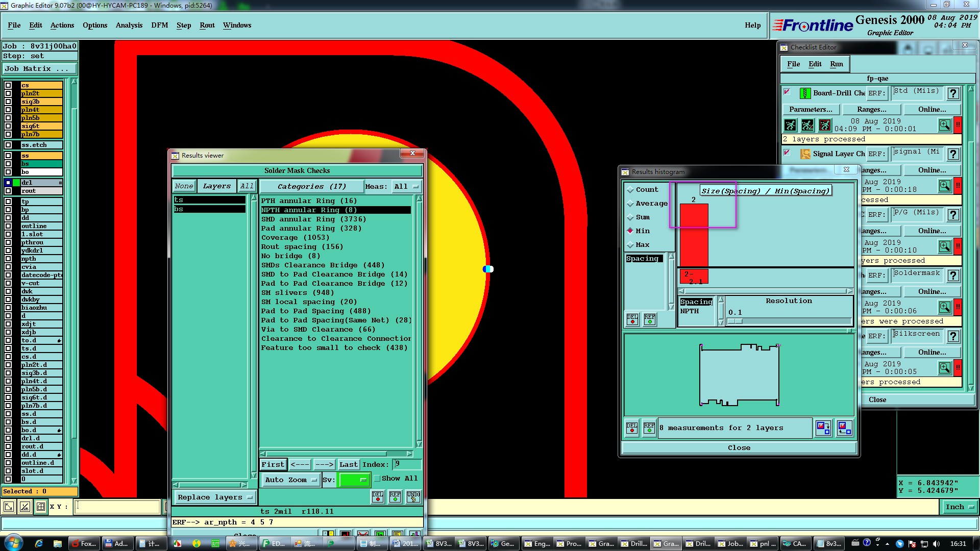The height and width of the screenshot is (551, 980).
Task: Open the Replace layers dropdown
Action: pos(214,497)
